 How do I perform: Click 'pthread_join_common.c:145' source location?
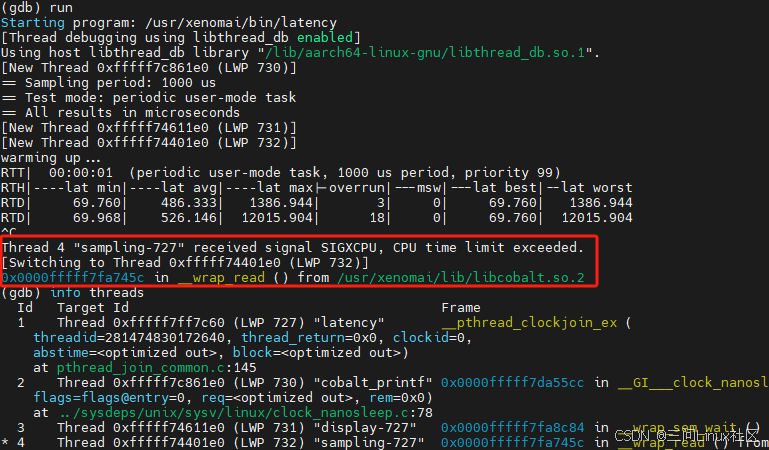(157, 368)
